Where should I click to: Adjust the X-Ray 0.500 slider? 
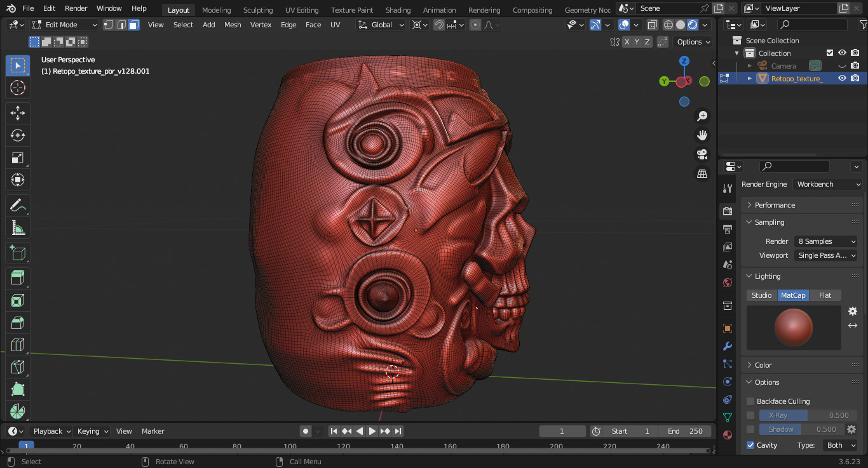[x=808, y=415]
